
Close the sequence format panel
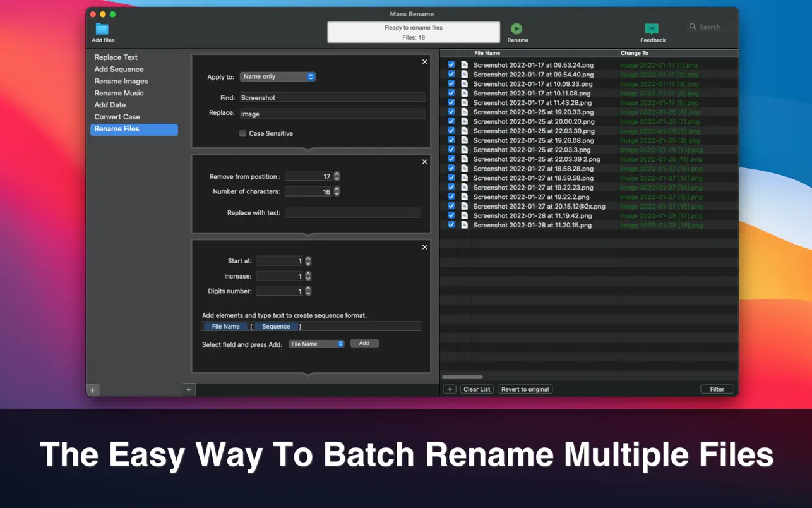[x=424, y=247]
